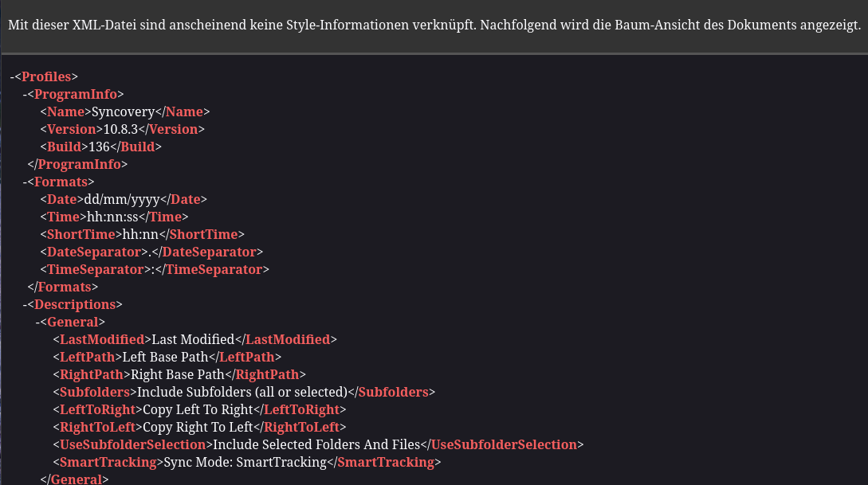Select the TimeSeparator element
868x485 pixels.
coord(95,269)
